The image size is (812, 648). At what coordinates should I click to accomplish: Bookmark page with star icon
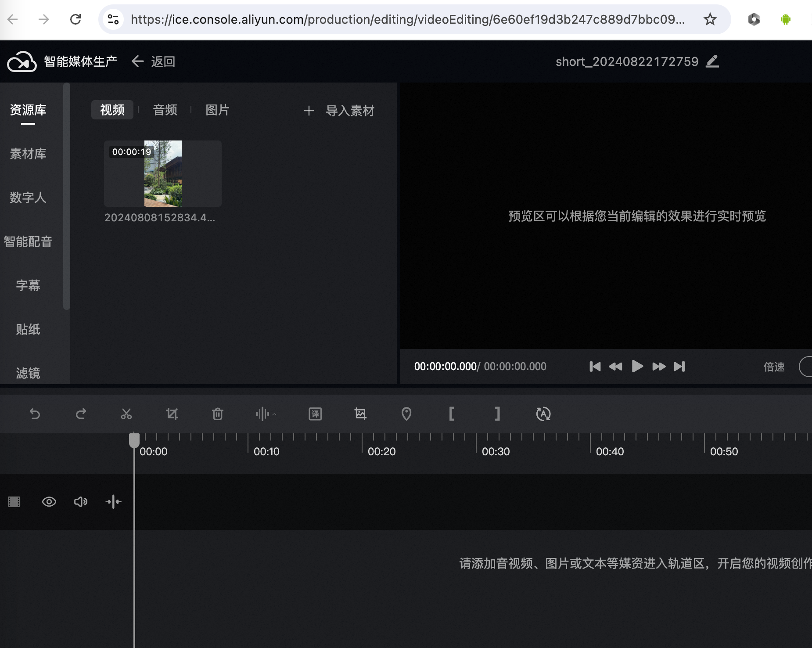tap(710, 19)
